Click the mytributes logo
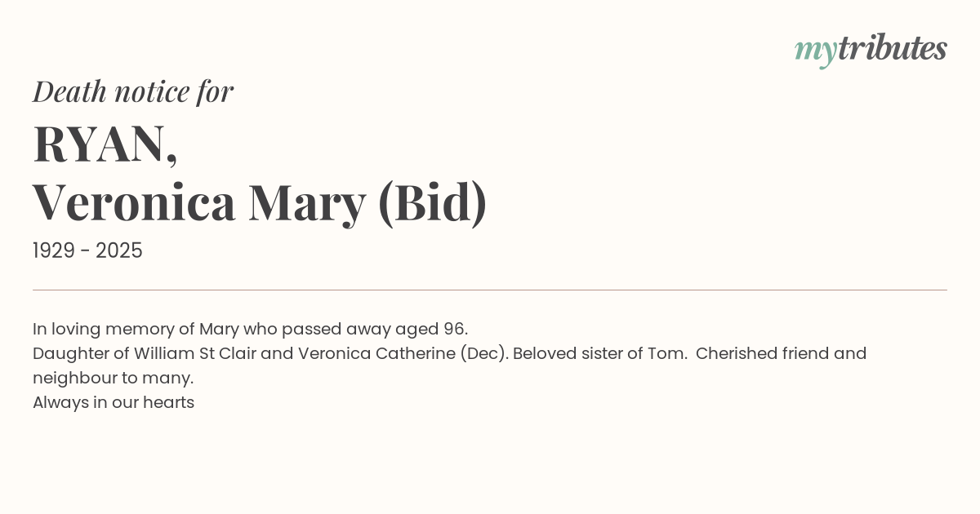This screenshot has height=514, width=980. pyautogui.click(x=871, y=51)
